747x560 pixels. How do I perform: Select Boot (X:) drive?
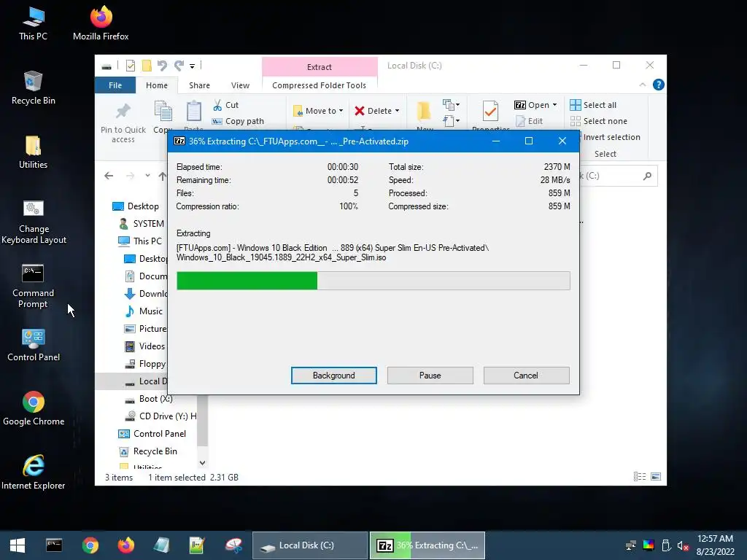147,399
